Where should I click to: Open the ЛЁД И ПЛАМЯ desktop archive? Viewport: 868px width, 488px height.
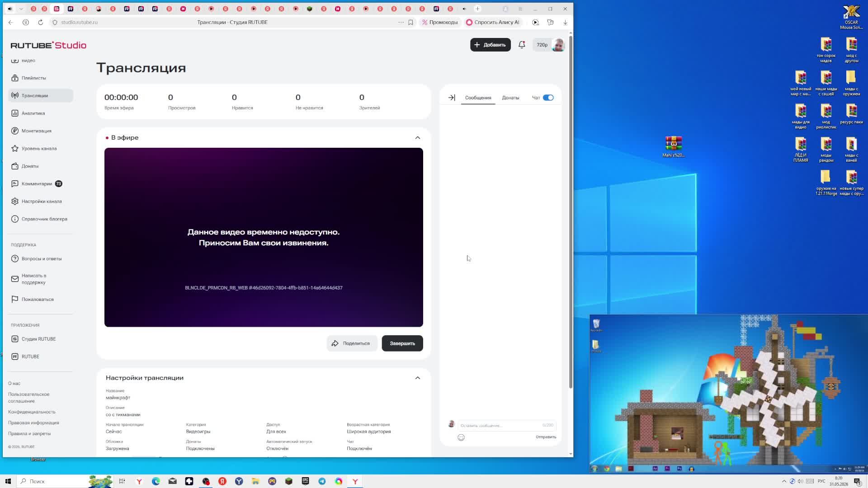(801, 150)
